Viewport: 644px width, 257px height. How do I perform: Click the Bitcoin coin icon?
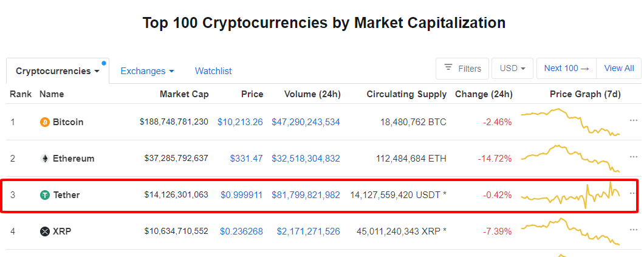pyautogui.click(x=44, y=122)
